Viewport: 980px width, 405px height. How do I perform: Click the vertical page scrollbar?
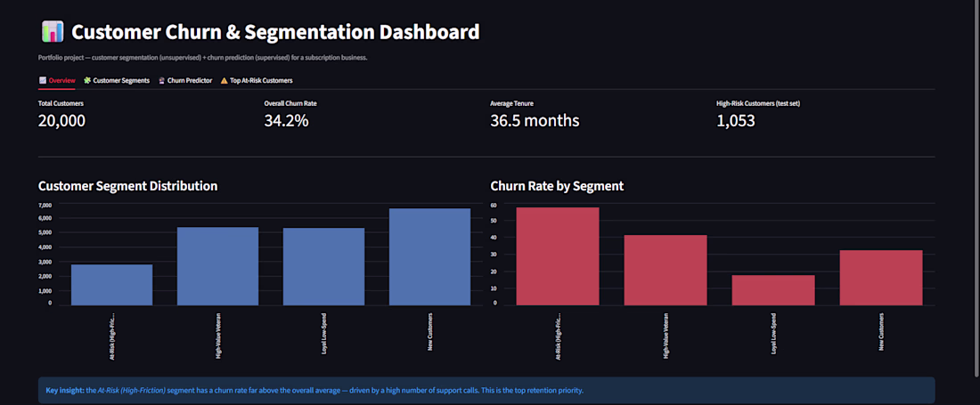(x=976, y=187)
